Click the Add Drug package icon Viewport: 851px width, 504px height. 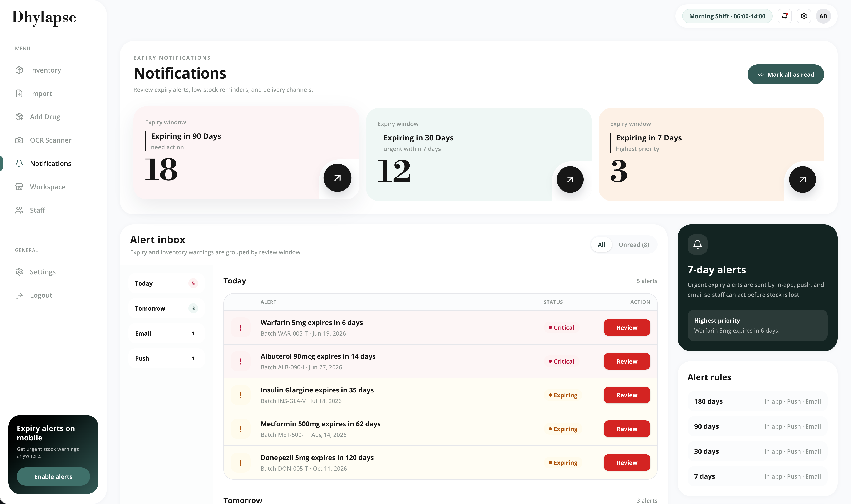tap(19, 117)
